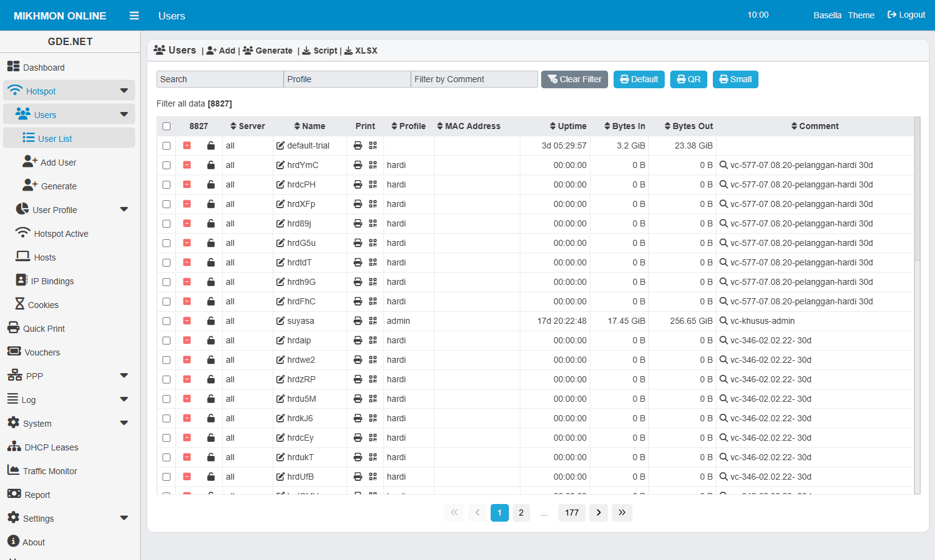Click the Clear Filter button
This screenshot has height=560, width=935.
(574, 79)
